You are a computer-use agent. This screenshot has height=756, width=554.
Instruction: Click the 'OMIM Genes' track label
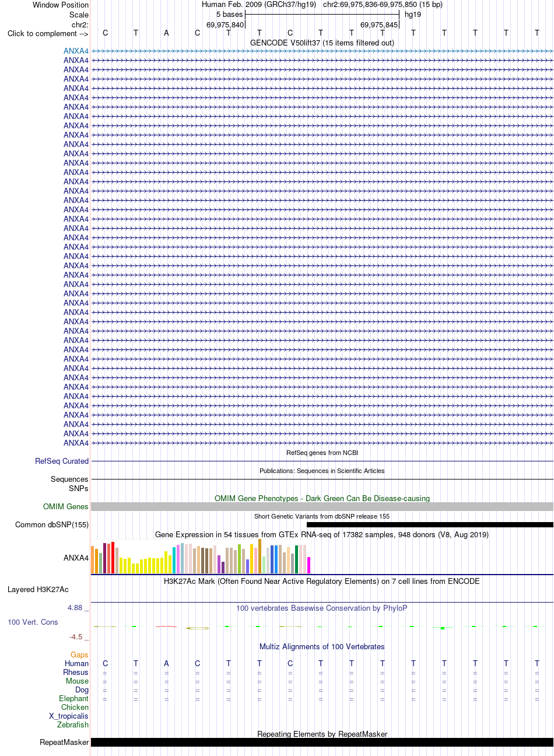click(66, 506)
